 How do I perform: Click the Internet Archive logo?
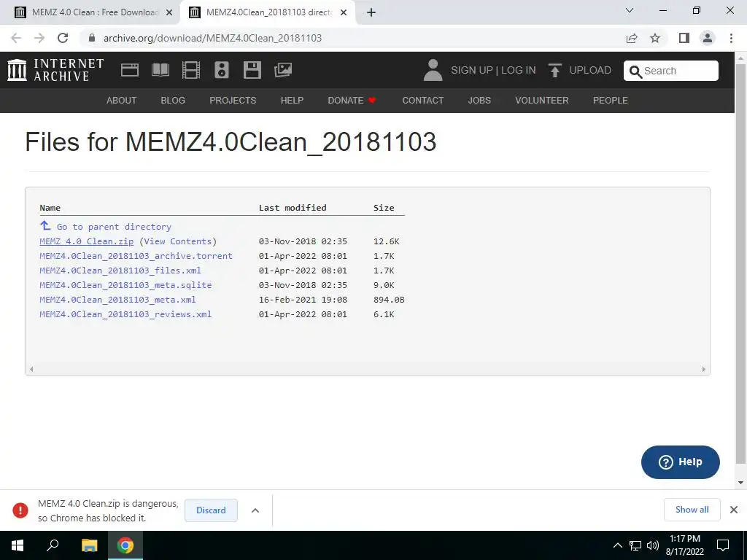click(55, 70)
